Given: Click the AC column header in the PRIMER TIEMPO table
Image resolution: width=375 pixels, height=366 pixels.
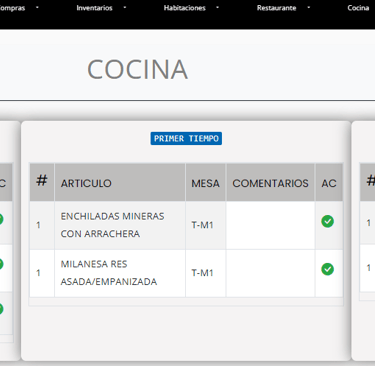Looking at the screenshot, I should tap(329, 183).
